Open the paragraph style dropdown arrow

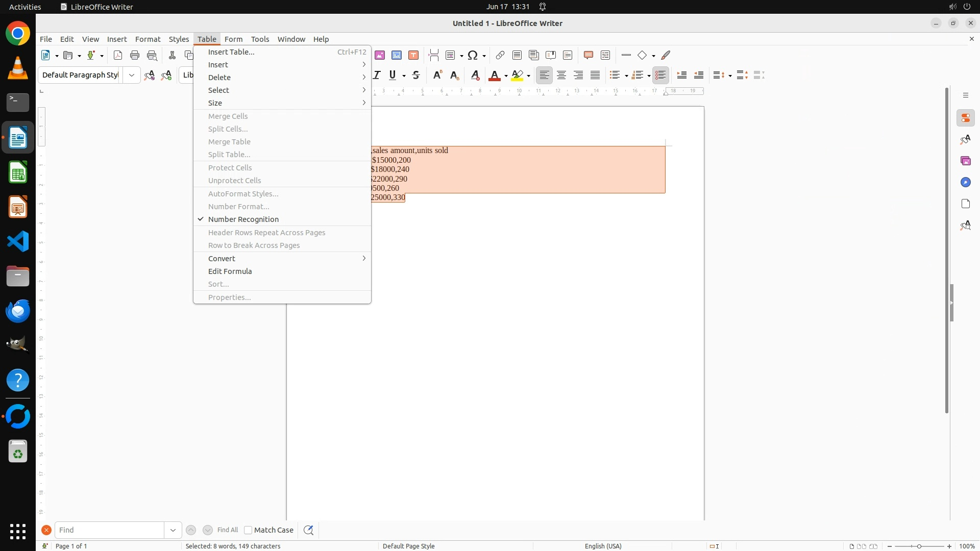[x=132, y=75]
